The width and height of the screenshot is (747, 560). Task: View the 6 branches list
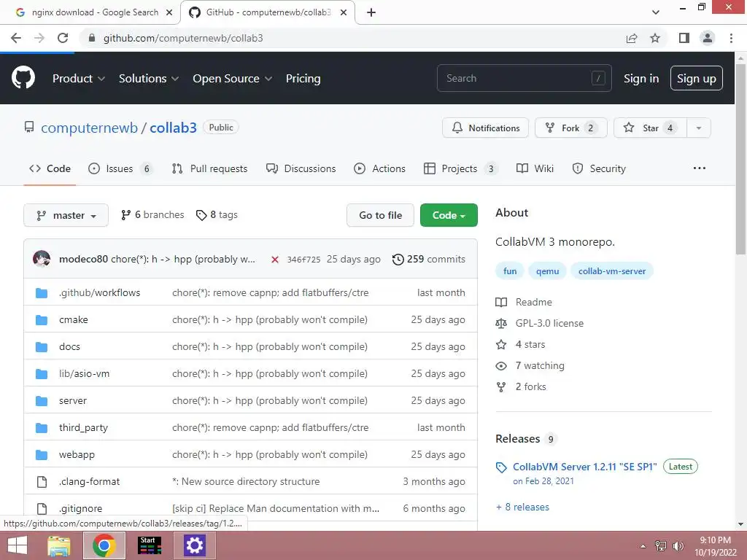click(x=152, y=215)
